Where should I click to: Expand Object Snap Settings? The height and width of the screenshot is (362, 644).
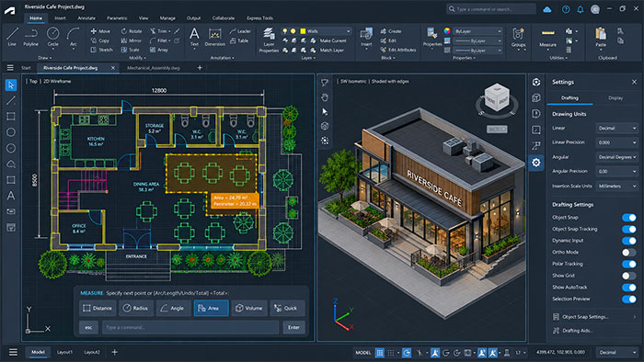click(594, 316)
